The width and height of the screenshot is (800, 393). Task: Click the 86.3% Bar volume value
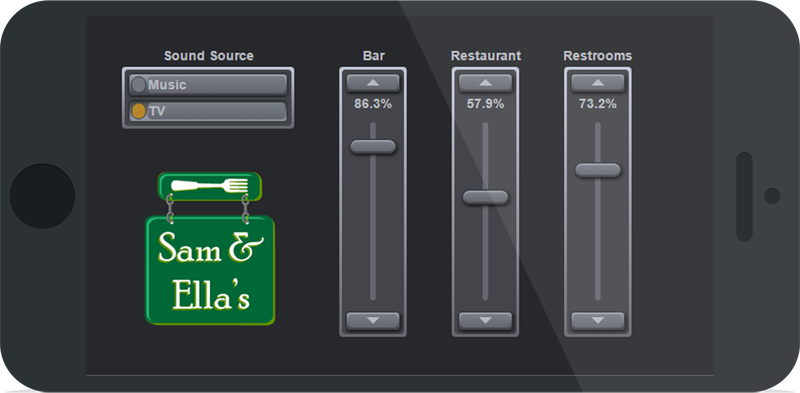(x=373, y=104)
